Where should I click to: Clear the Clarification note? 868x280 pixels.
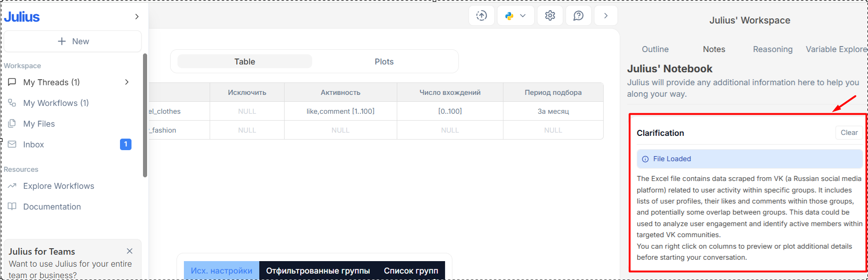[x=849, y=133]
